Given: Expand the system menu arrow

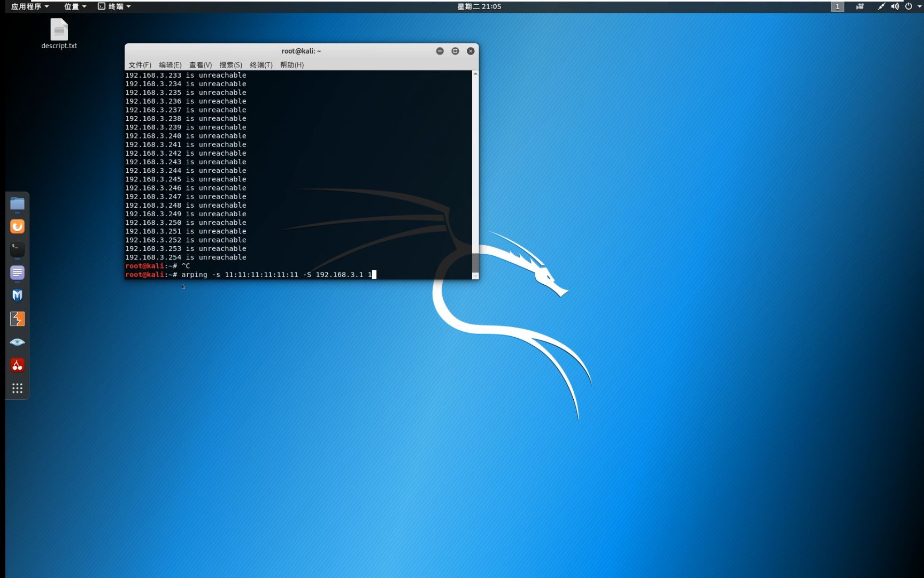Looking at the screenshot, I should coord(919,6).
